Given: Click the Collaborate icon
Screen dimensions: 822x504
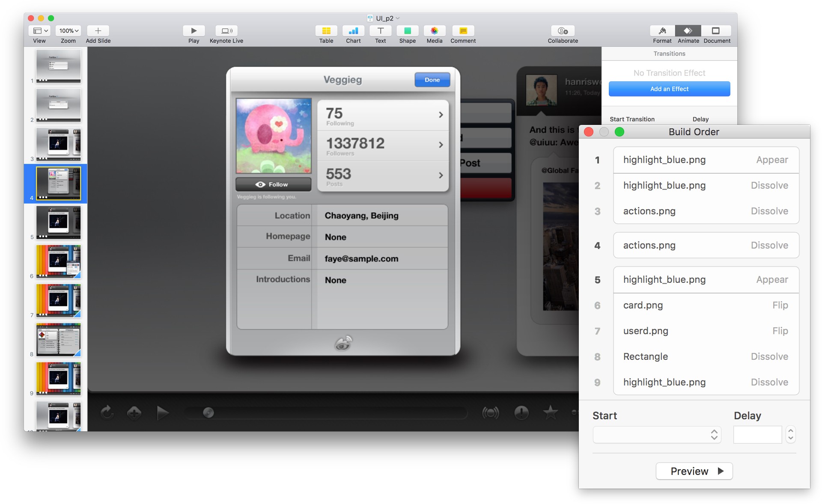Looking at the screenshot, I should tap(563, 31).
